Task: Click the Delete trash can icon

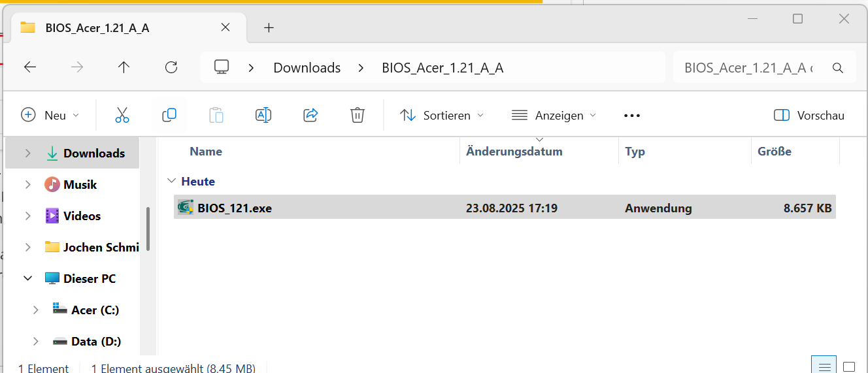Action: pyautogui.click(x=357, y=116)
